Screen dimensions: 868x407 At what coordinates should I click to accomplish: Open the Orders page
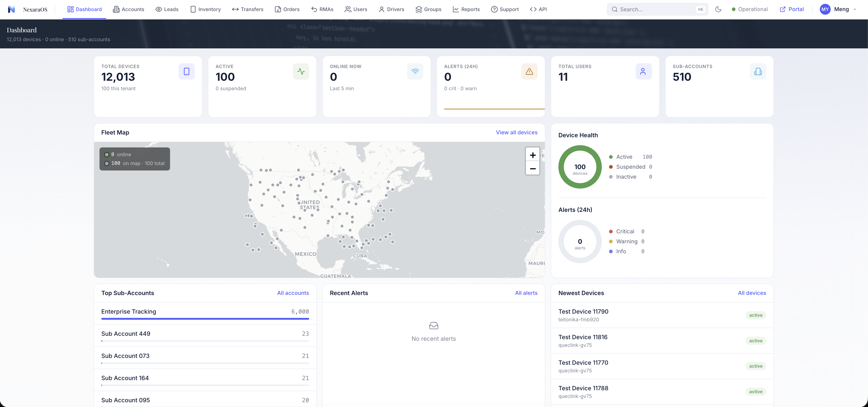(x=287, y=9)
